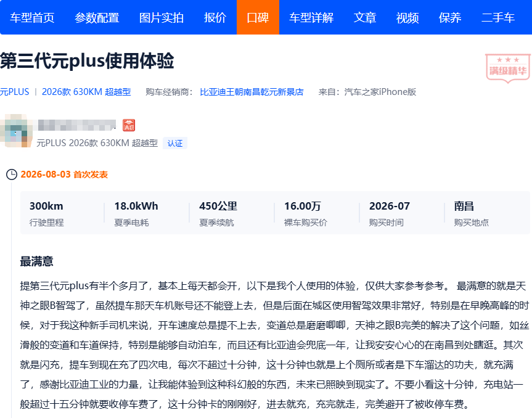Click the blurred user avatar

click(15, 131)
